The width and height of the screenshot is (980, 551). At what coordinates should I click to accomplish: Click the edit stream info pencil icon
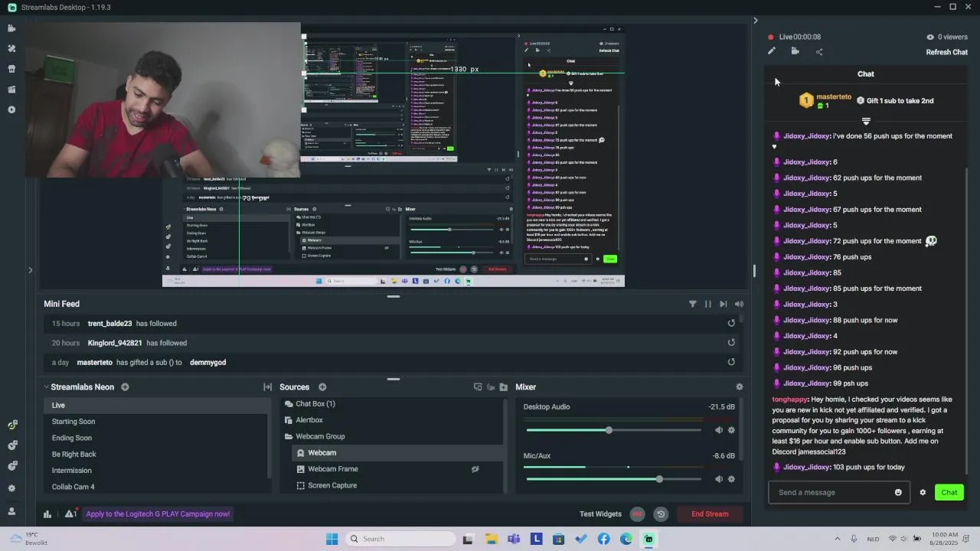(x=772, y=51)
